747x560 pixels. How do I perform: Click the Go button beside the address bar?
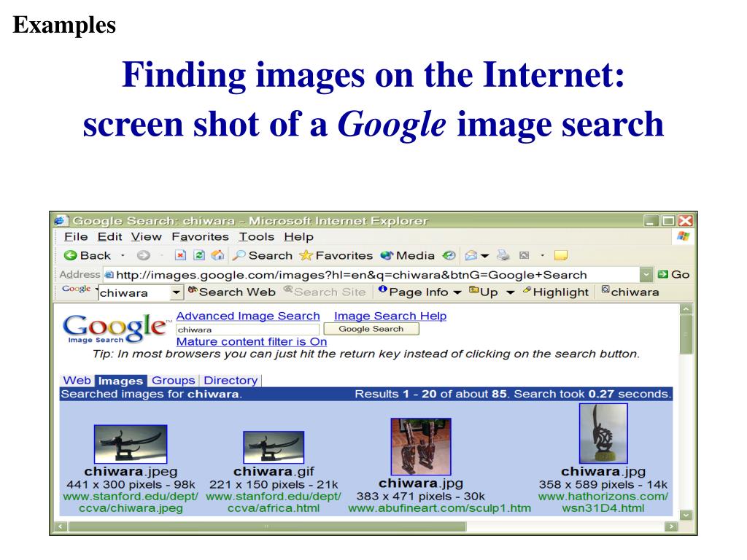point(673,274)
